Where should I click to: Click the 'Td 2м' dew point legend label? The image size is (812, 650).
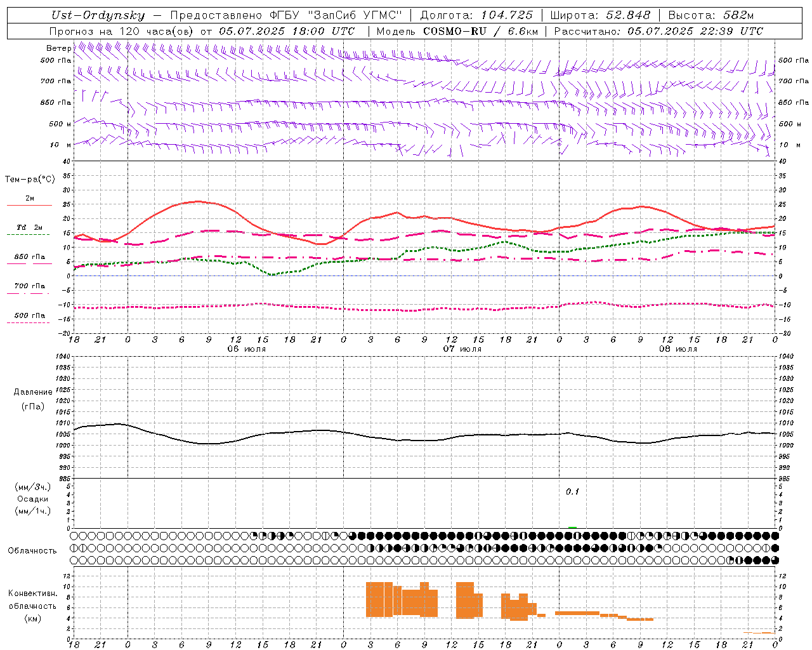click(x=30, y=227)
